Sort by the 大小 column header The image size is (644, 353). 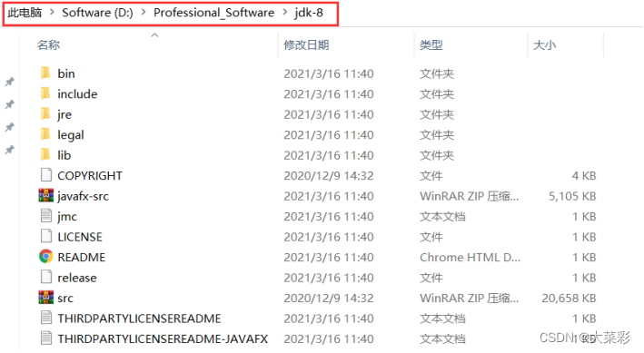click(x=545, y=44)
